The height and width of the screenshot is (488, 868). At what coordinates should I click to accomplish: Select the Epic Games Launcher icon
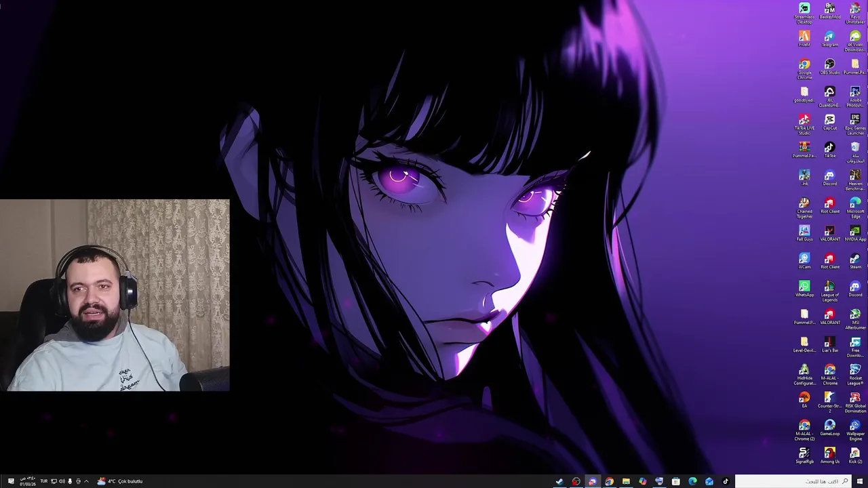(855, 125)
